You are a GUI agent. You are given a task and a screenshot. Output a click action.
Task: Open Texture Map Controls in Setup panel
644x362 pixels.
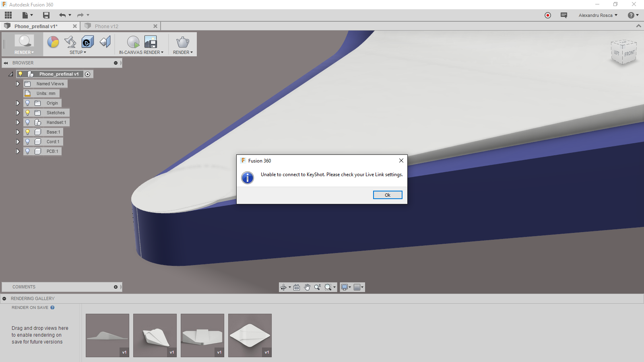click(x=87, y=41)
